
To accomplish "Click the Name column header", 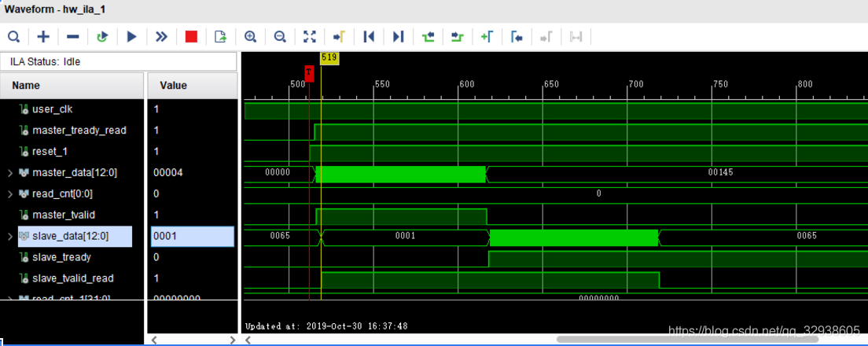I will (72, 85).
